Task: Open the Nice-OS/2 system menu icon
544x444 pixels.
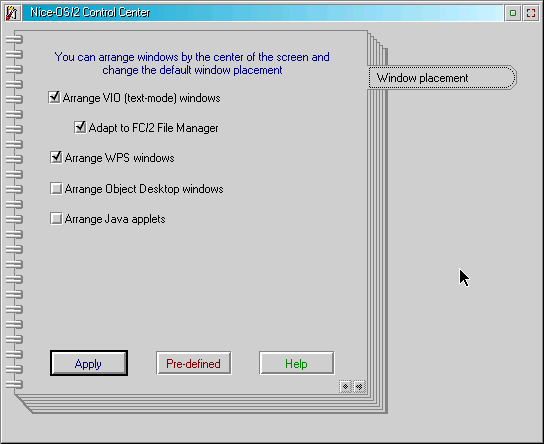Action: [x=12, y=13]
